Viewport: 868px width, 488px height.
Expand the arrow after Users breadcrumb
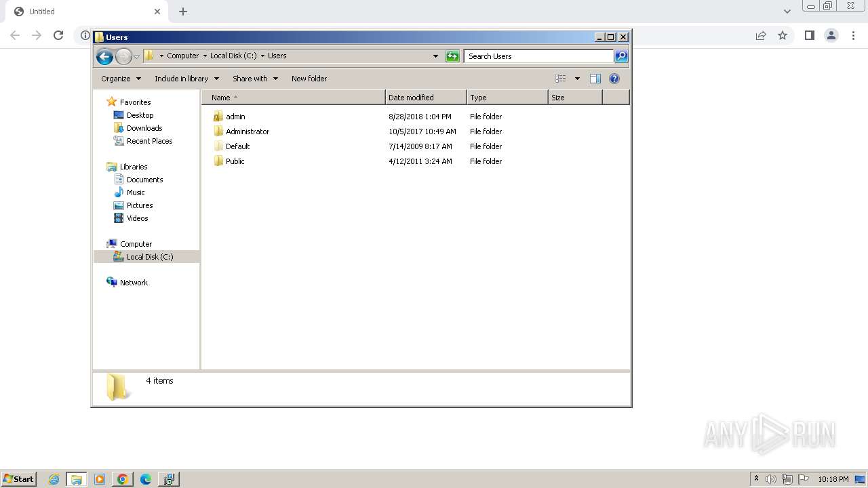(262, 56)
